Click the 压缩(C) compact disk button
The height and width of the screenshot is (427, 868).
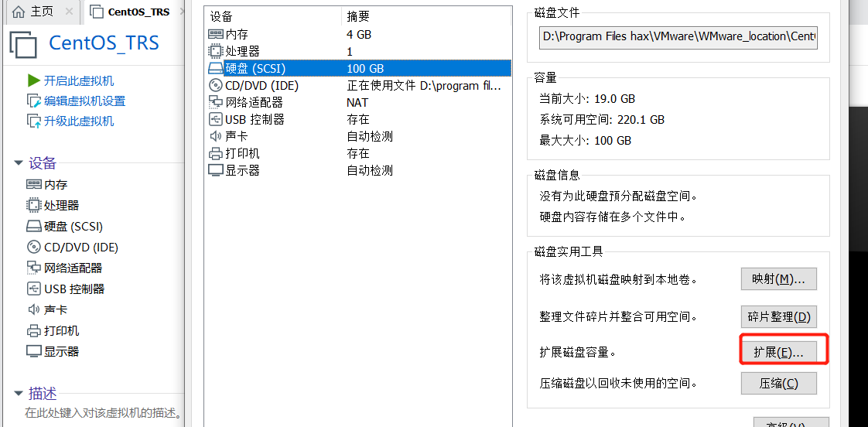tap(778, 383)
